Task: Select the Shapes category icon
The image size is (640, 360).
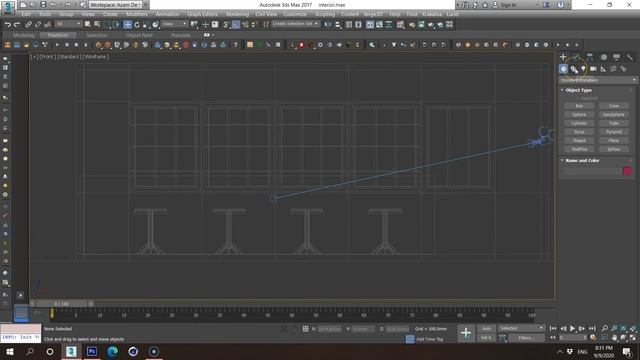Action: 574,69
